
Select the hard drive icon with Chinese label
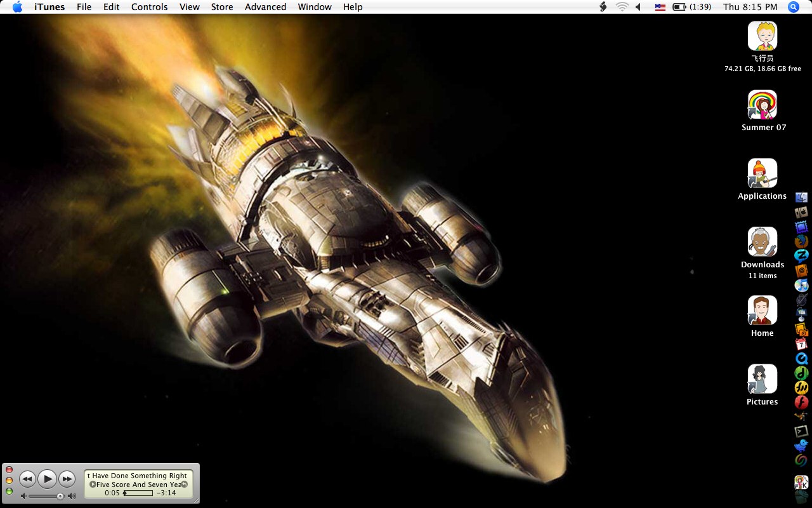[763, 36]
